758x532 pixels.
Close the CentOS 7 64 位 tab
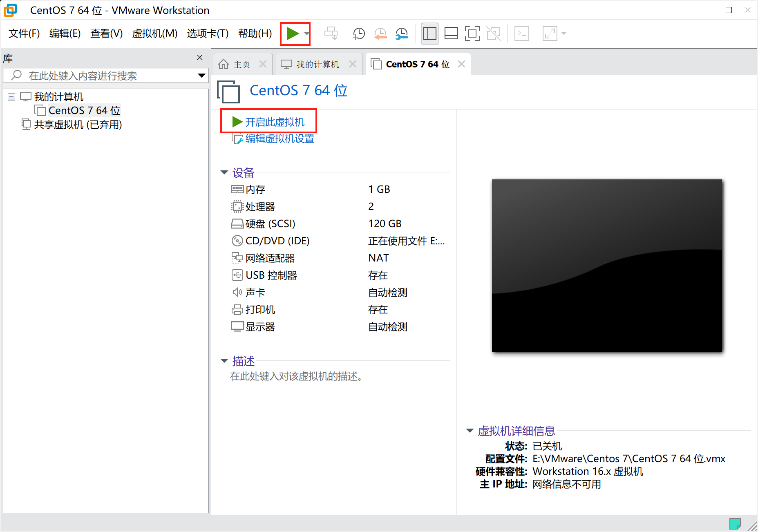(462, 64)
